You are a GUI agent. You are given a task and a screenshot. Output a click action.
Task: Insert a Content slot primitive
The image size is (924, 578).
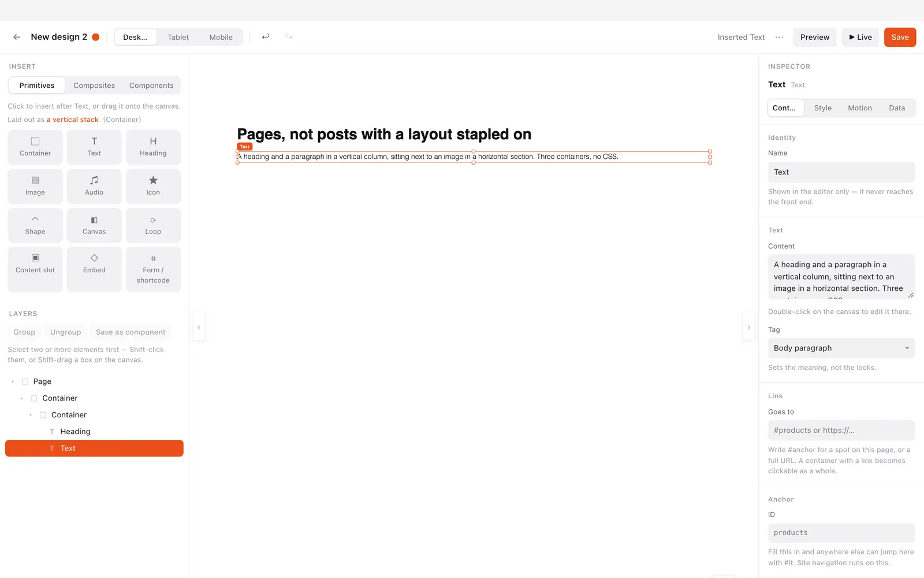coord(35,269)
